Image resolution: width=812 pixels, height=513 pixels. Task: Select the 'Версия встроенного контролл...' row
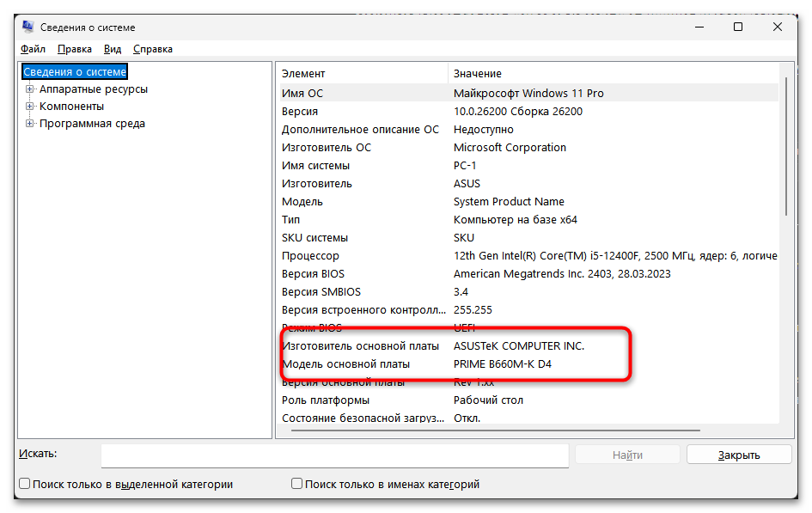(528, 310)
